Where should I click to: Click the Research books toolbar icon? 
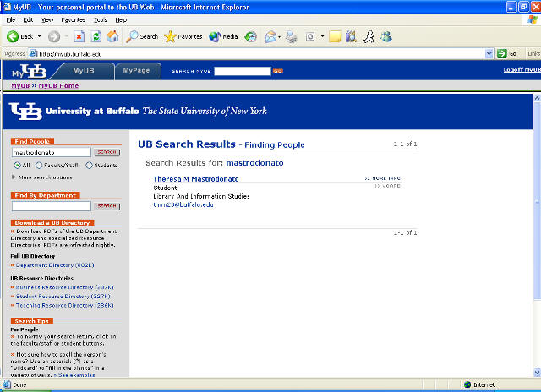tap(351, 36)
